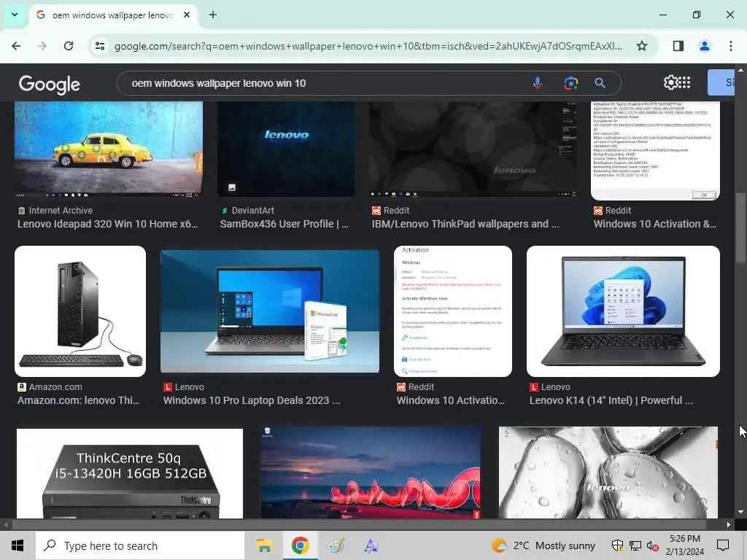Click the Chrome taskbar icon

[x=300, y=545]
